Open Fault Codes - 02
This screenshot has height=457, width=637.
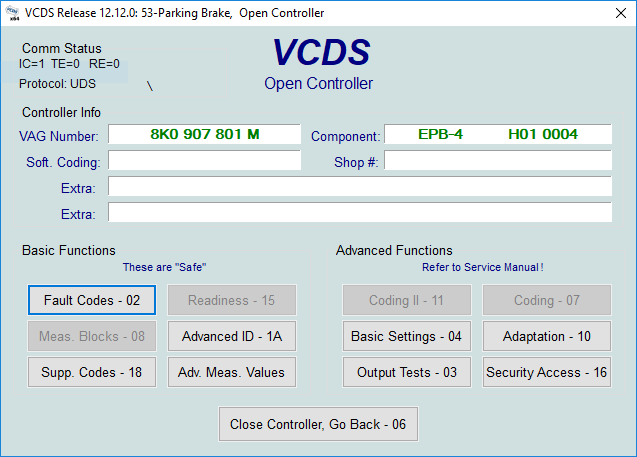click(92, 300)
